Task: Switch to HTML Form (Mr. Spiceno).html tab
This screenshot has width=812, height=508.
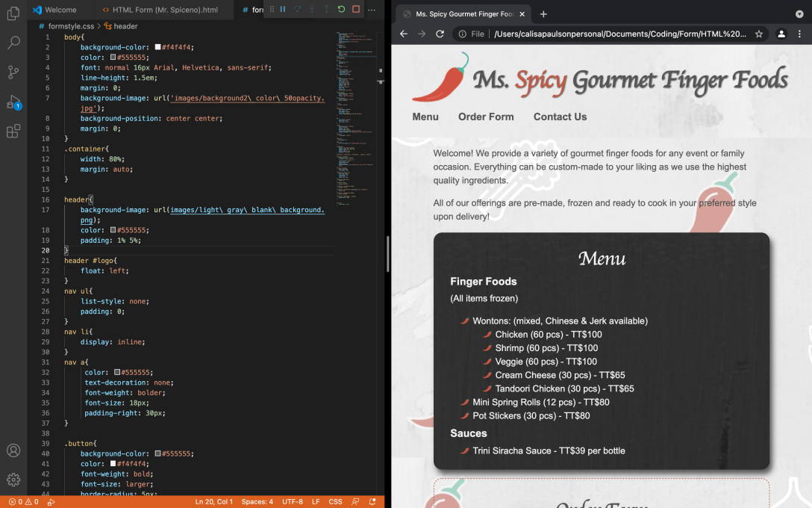Action: [x=165, y=10]
